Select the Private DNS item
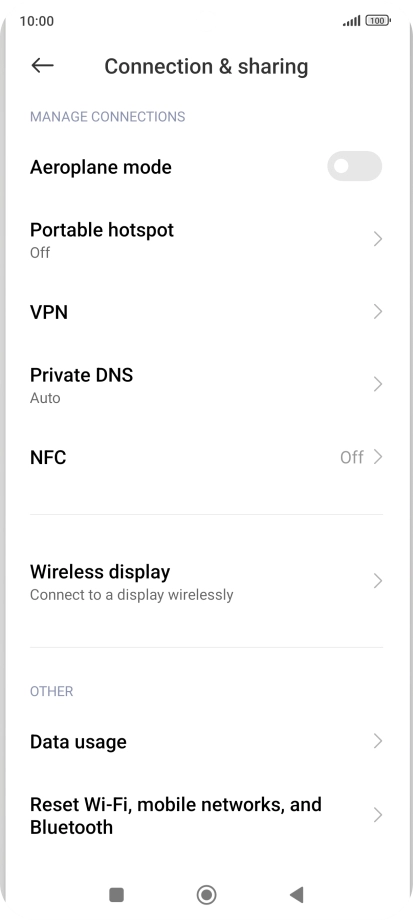The height and width of the screenshot is (920, 413). click(x=206, y=384)
